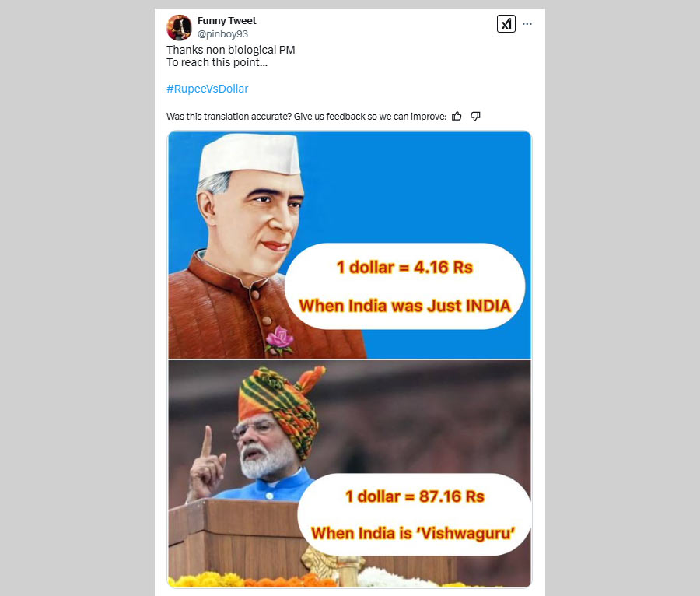The width and height of the screenshot is (700, 596).
Task: Open the three-dot more options menu
Action: pyautogui.click(x=527, y=23)
